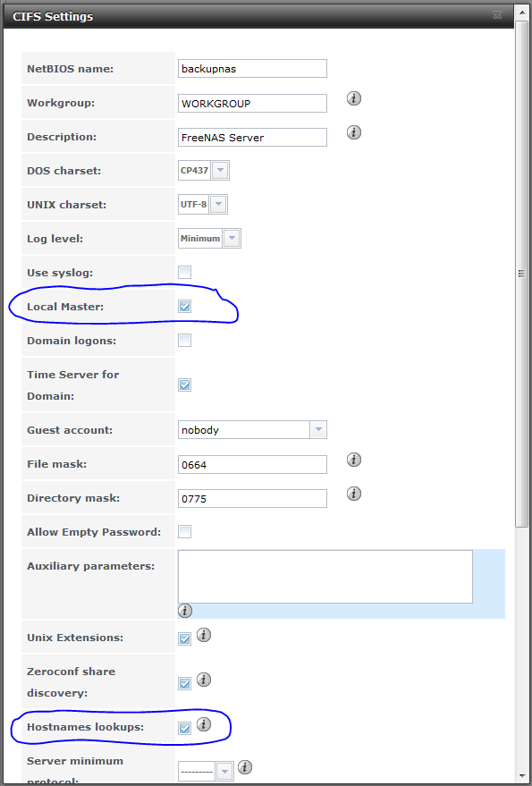Viewport: 532px width, 786px height.
Task: Show help for Directory mask info icon
Action: [x=354, y=494]
